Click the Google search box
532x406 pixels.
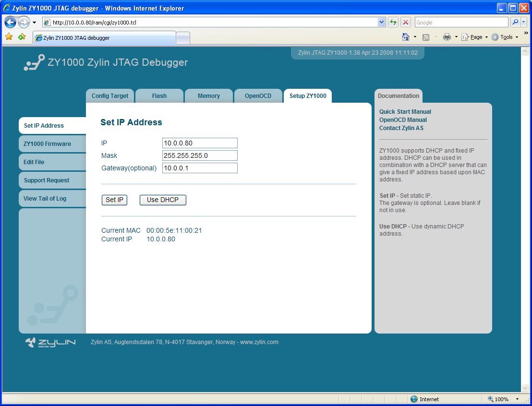coord(461,23)
